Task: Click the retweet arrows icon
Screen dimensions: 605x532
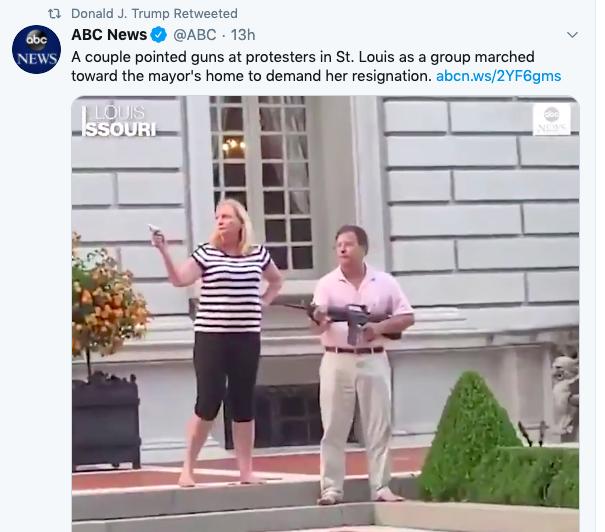Action: click(54, 14)
